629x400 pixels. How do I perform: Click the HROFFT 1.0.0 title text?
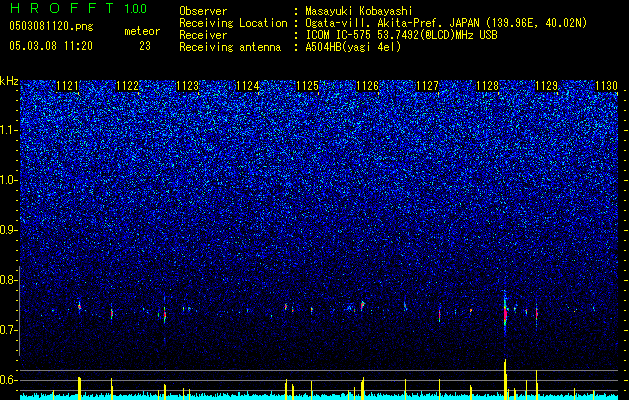click(x=78, y=8)
